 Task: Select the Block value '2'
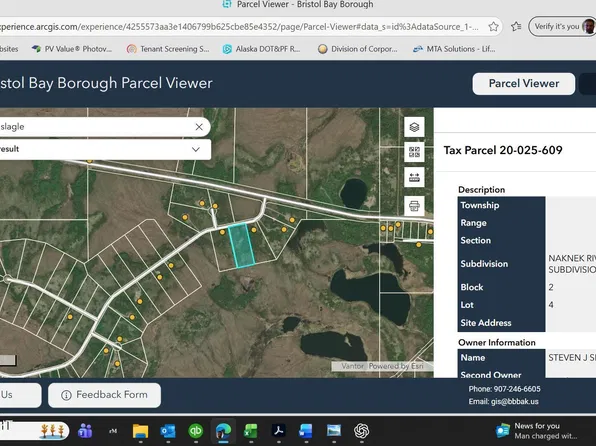pos(551,287)
